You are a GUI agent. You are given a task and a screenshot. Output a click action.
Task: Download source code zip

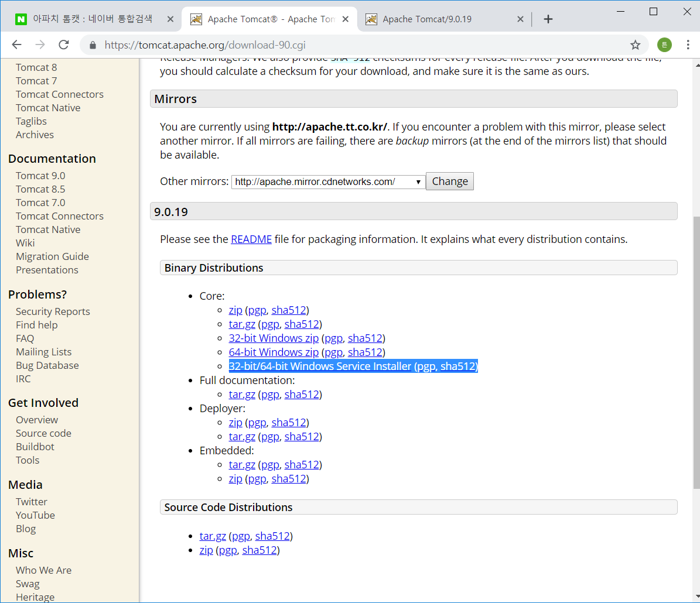(206, 550)
